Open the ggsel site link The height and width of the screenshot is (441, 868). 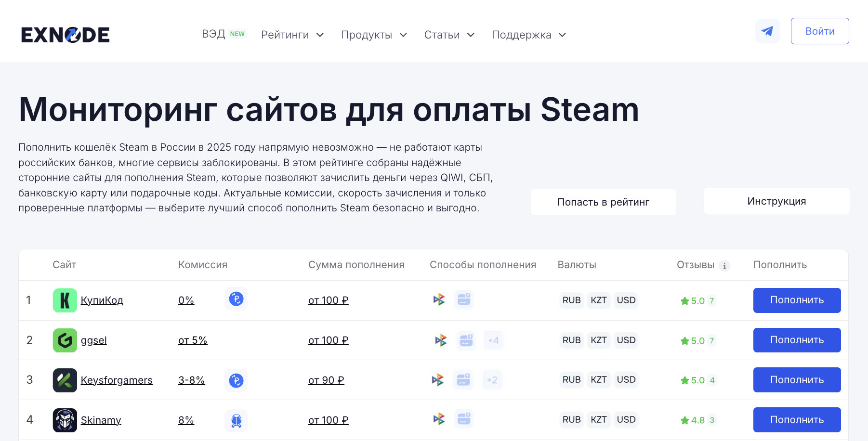(94, 340)
